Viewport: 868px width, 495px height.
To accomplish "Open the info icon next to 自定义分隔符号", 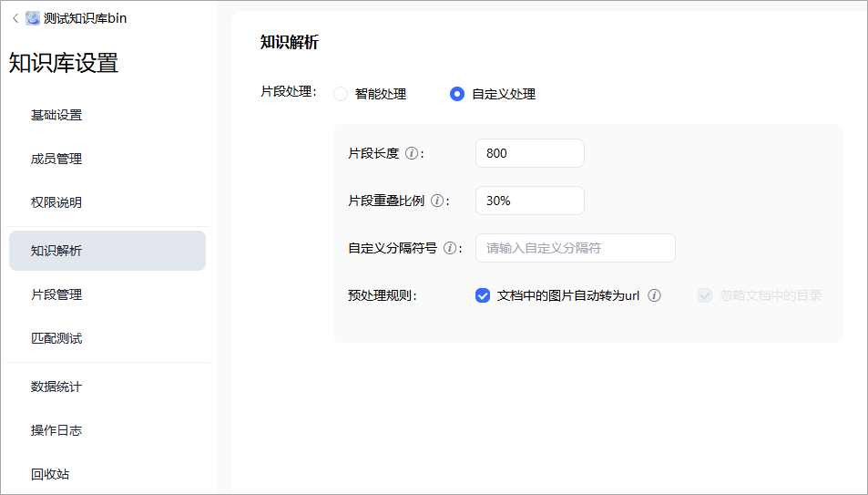I will pyautogui.click(x=450, y=248).
